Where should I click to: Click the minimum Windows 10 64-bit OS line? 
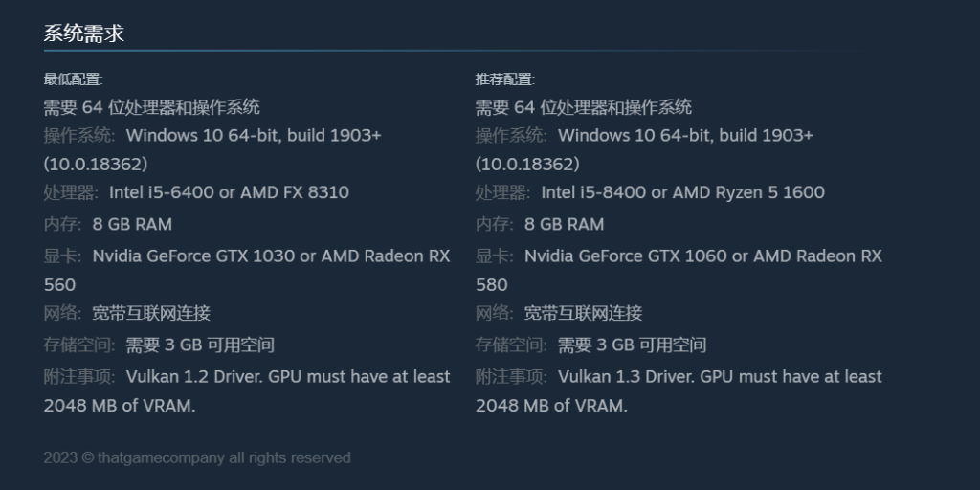pos(212,149)
